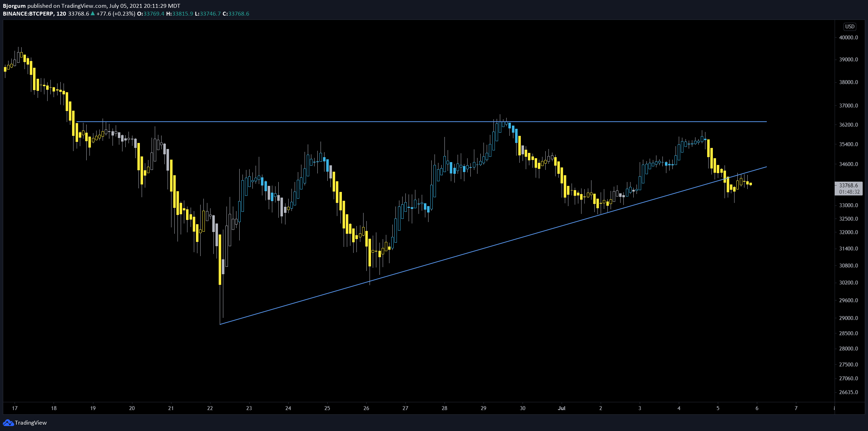Click the 33000.0 price axis label
The height and width of the screenshot is (431, 868).
click(848, 205)
